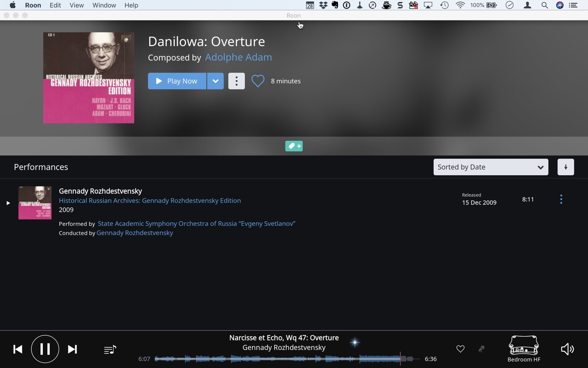Click the Dropbox menu bar icon

[323, 5]
